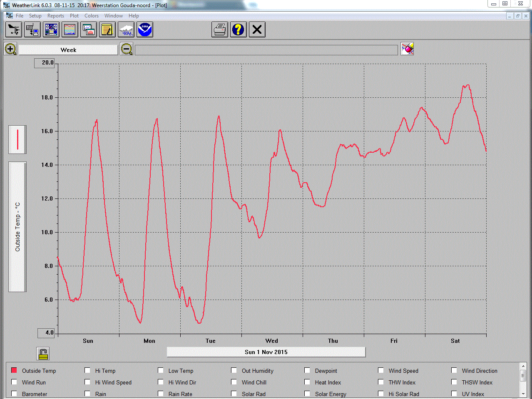The height and width of the screenshot is (399, 532).
Task: Open the weather bulletin panel icon
Action: tap(51, 30)
